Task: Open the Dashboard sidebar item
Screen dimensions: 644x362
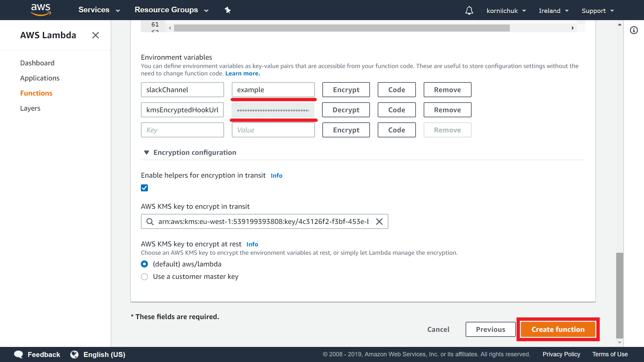Action: tap(37, 63)
